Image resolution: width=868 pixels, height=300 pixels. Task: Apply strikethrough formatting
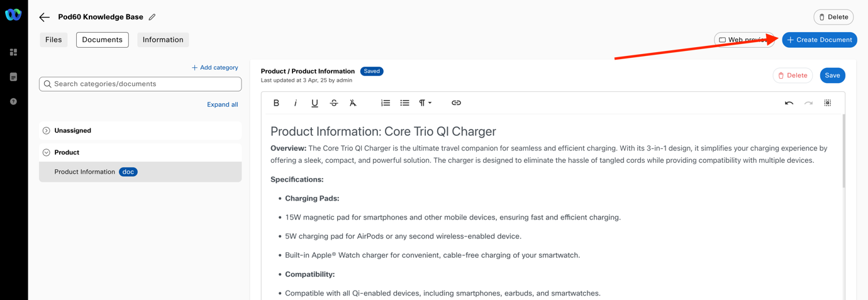[x=334, y=103]
